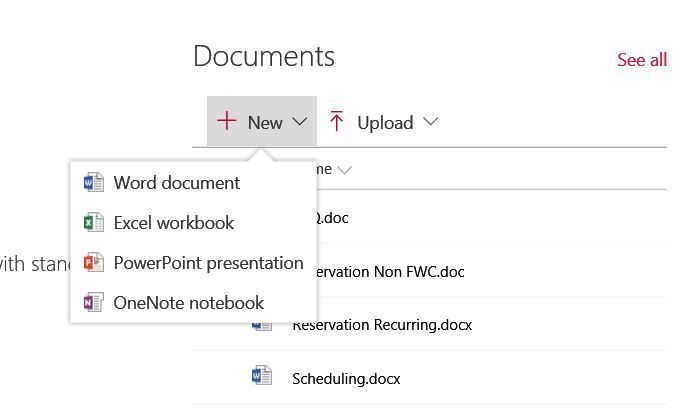Image resolution: width=690 pixels, height=418 pixels.
Task: Click the upload arrow icon
Action: point(337,122)
